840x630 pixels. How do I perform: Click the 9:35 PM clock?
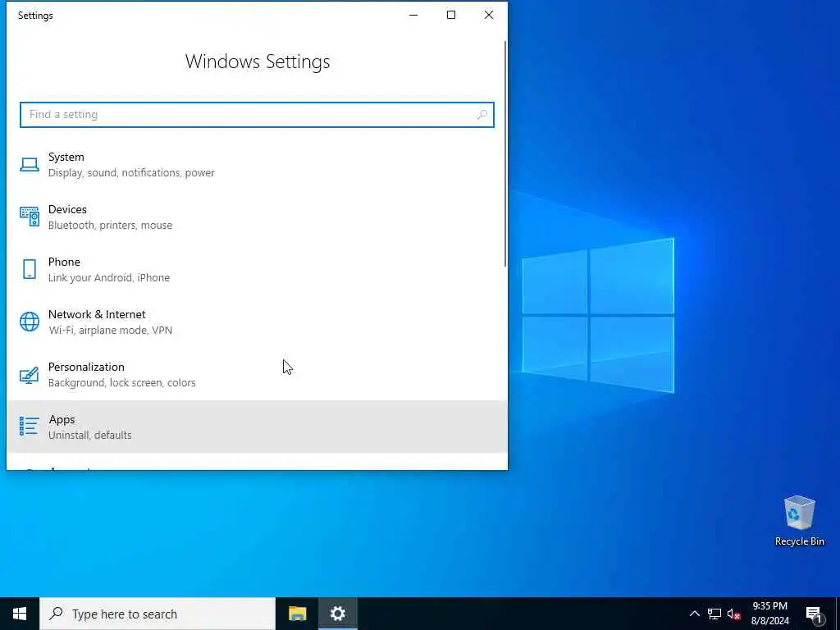coord(769,606)
